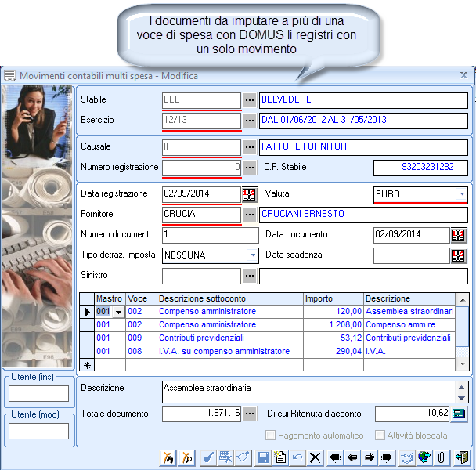Image resolution: width=476 pixels, height=470 pixels.
Task: Click the delete X icon in toolbar
Action: pos(315,457)
